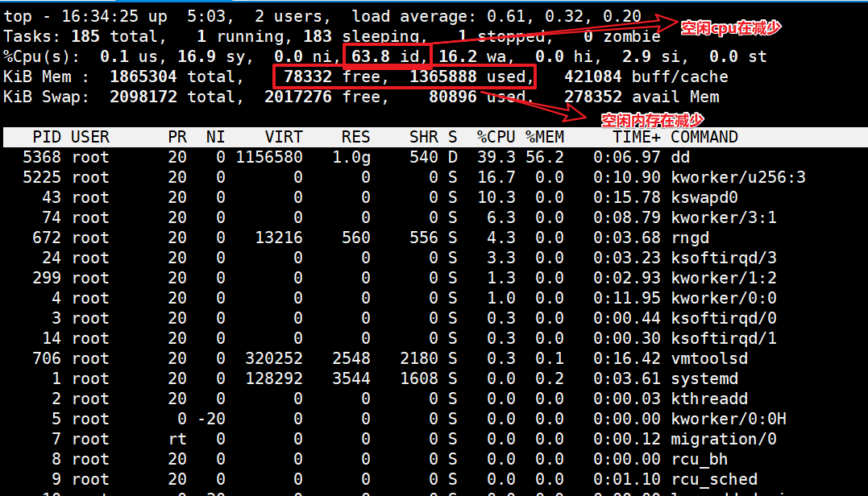Image resolution: width=868 pixels, height=496 pixels.
Task: Select the 320252 VIRT value for vmtoolsd
Action: (x=274, y=359)
